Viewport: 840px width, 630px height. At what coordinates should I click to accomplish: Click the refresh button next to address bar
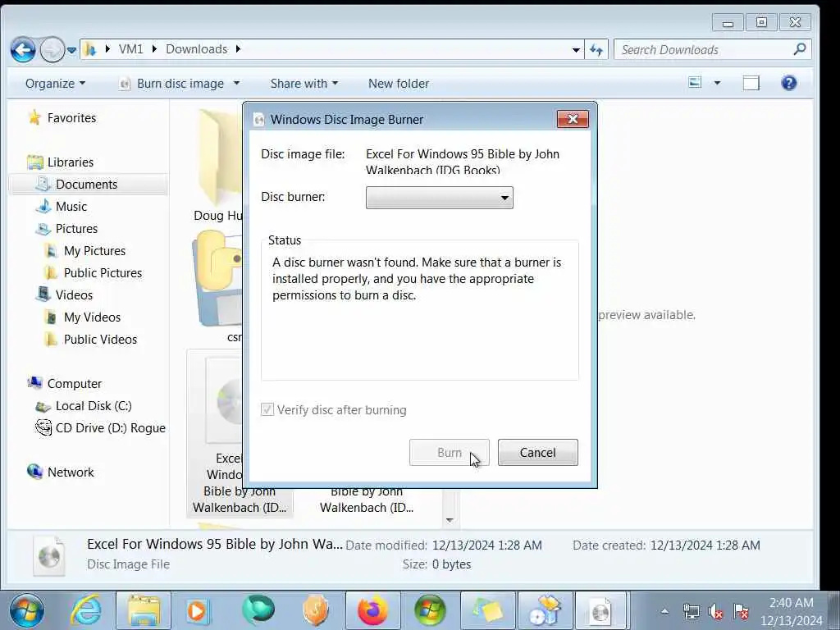click(x=596, y=50)
